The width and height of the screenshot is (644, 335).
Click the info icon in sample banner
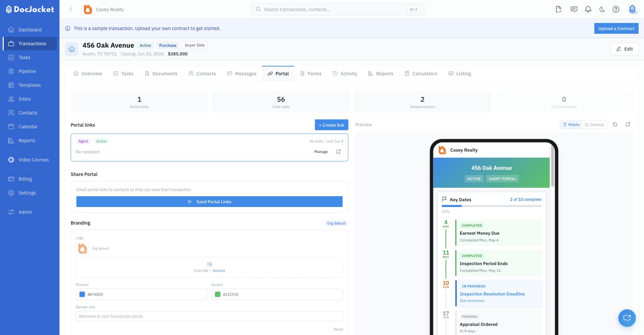pos(68,28)
